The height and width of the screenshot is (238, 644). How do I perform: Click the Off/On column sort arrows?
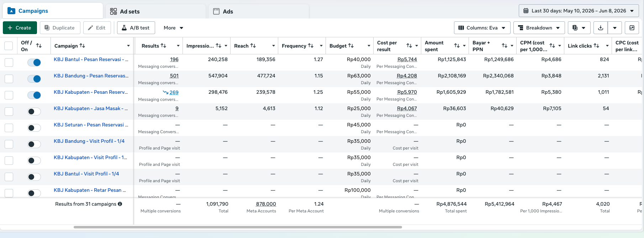[x=39, y=45]
